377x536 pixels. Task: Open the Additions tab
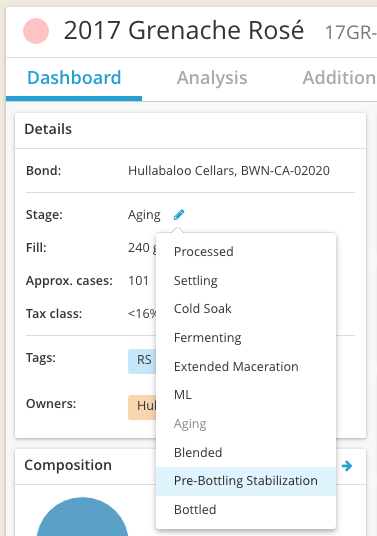point(339,78)
